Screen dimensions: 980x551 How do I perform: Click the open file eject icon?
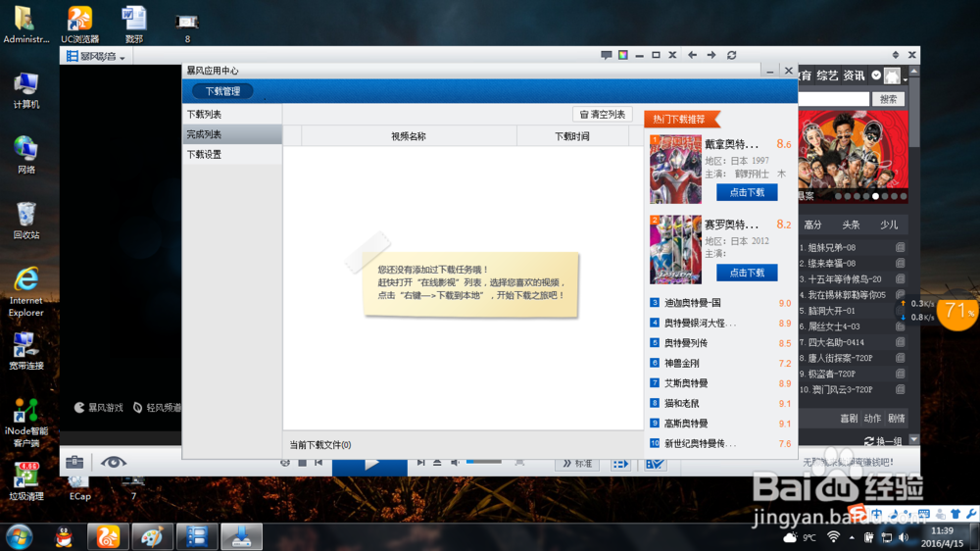coord(437,462)
